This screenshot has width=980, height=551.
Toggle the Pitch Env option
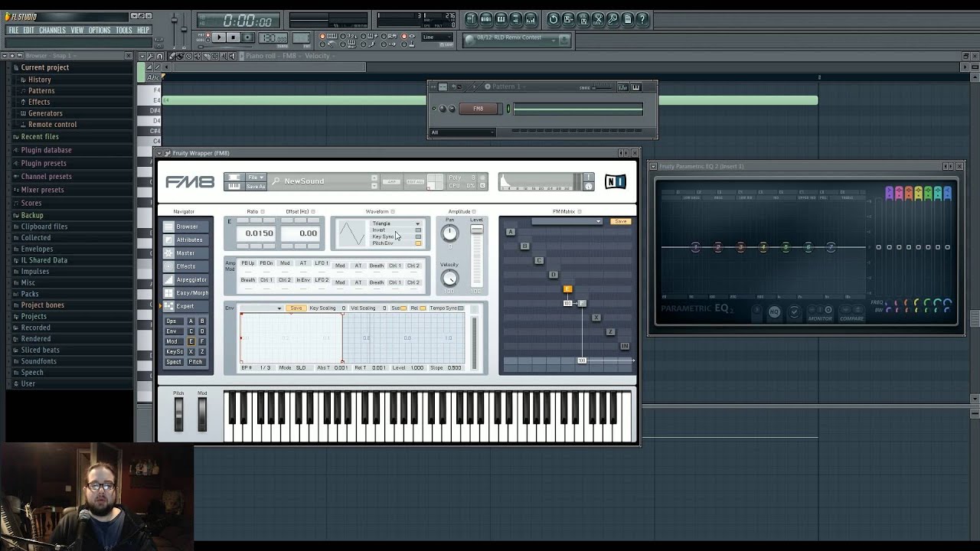[x=418, y=243]
